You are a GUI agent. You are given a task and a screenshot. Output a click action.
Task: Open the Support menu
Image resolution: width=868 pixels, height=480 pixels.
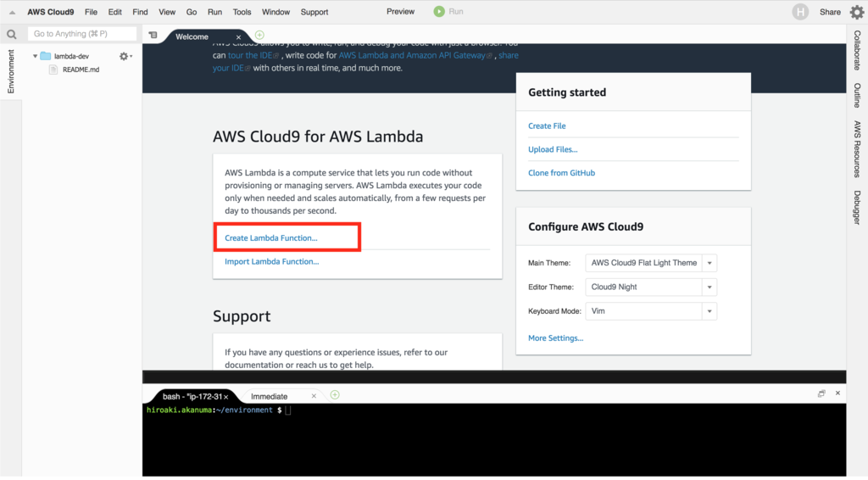[314, 12]
